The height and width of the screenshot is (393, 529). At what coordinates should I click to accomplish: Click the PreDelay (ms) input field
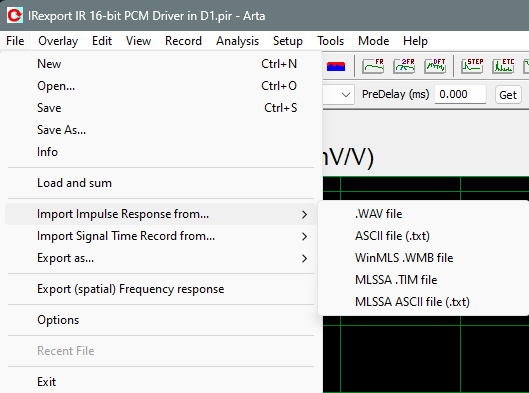pos(460,94)
